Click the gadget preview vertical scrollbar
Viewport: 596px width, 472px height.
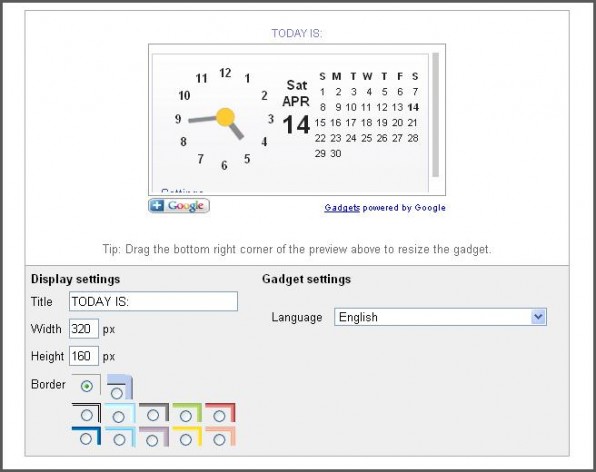tap(436, 115)
